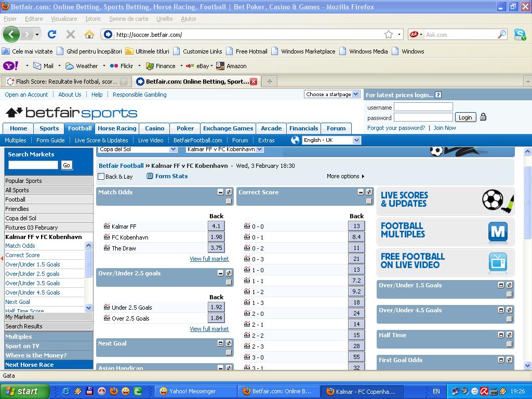Open the Unelte menu
Image resolution: width=532 pixels, height=399 pixels.
165,19
